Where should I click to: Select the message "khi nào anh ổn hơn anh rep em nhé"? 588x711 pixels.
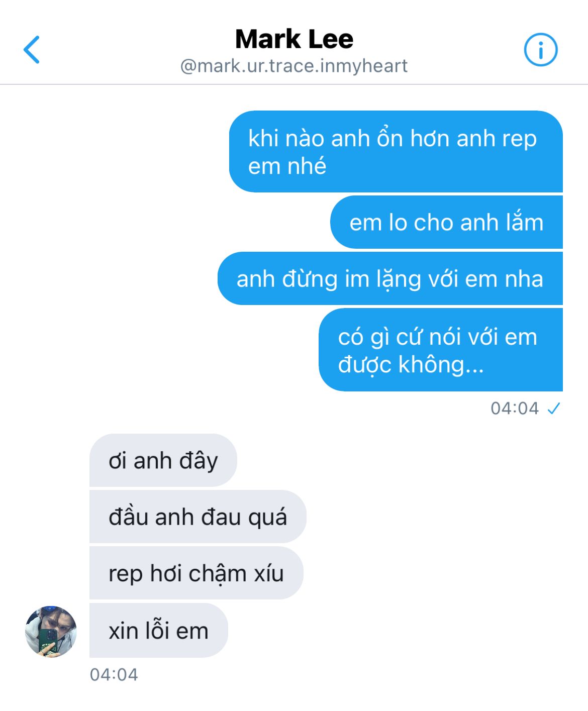click(x=396, y=151)
